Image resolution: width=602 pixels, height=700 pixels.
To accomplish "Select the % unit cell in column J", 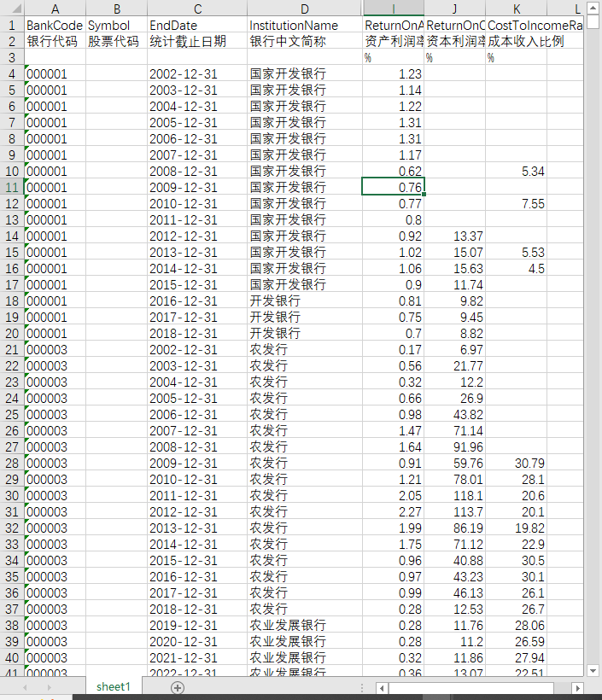I will click(x=454, y=57).
